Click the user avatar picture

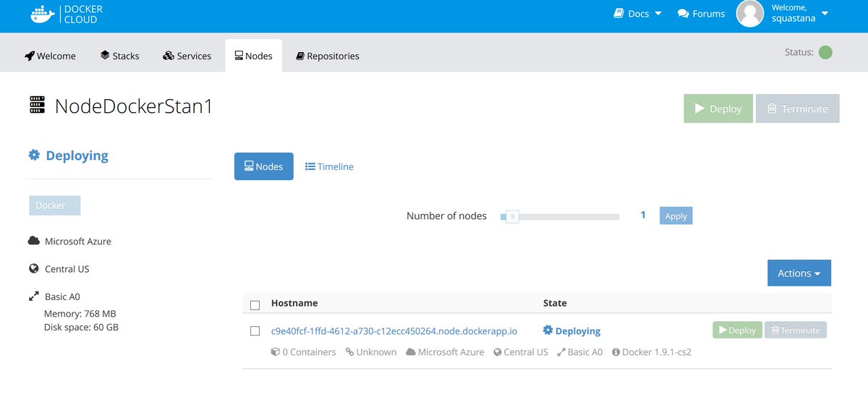coord(750,14)
